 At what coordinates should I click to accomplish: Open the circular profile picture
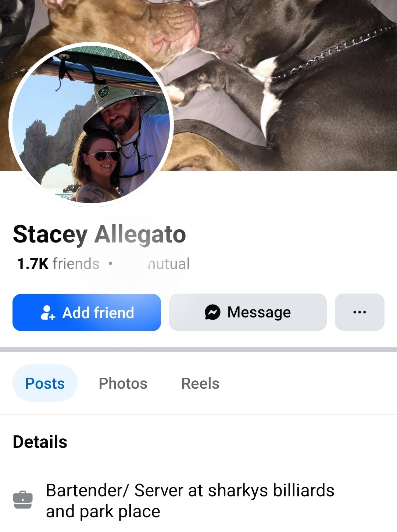click(x=91, y=125)
